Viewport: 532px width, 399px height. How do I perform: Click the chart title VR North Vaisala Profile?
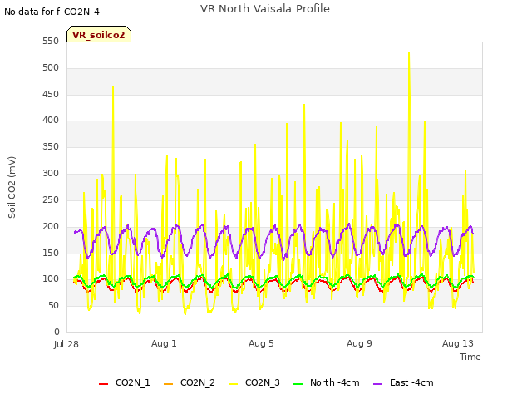click(x=265, y=9)
